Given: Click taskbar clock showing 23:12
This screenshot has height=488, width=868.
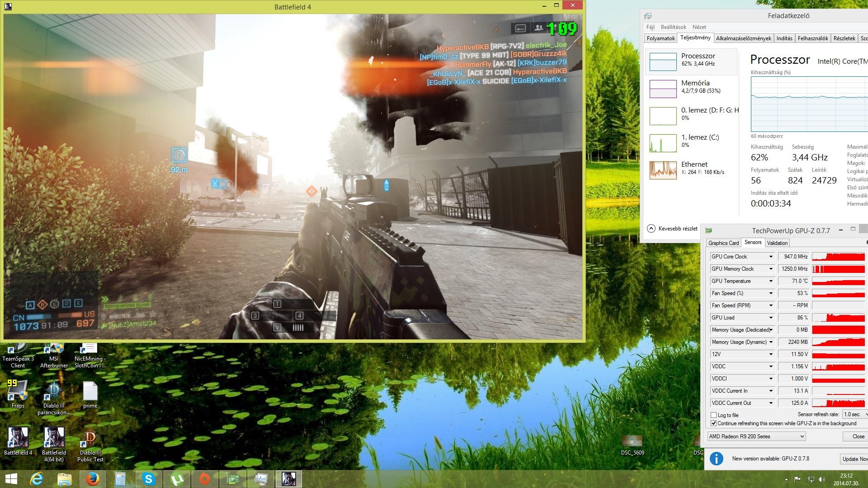Looking at the screenshot, I should click(x=846, y=479).
